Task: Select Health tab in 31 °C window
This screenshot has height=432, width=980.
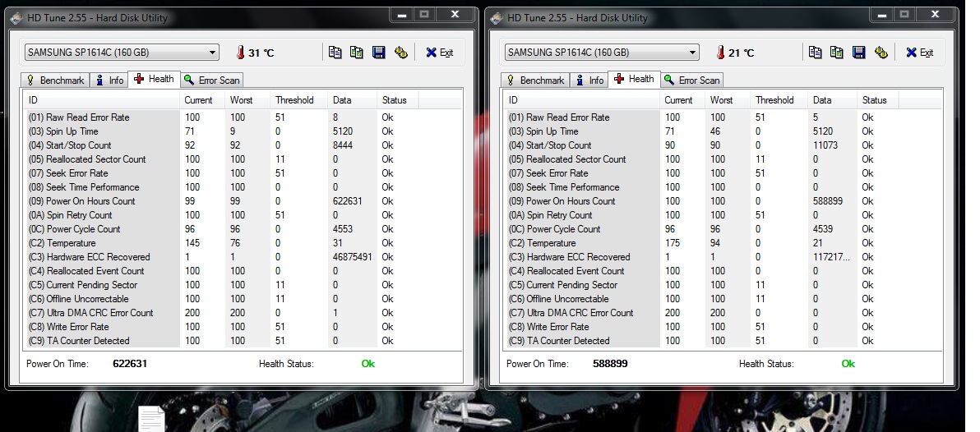Action: 155,79
